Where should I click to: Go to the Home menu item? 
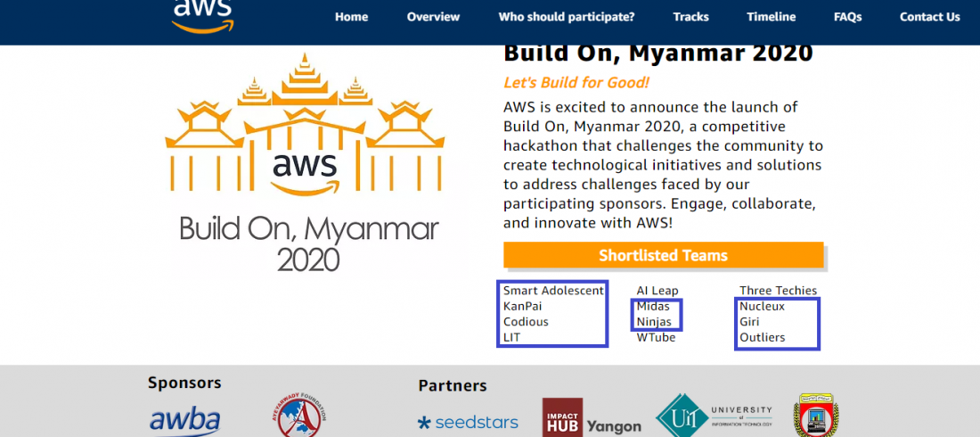(351, 17)
